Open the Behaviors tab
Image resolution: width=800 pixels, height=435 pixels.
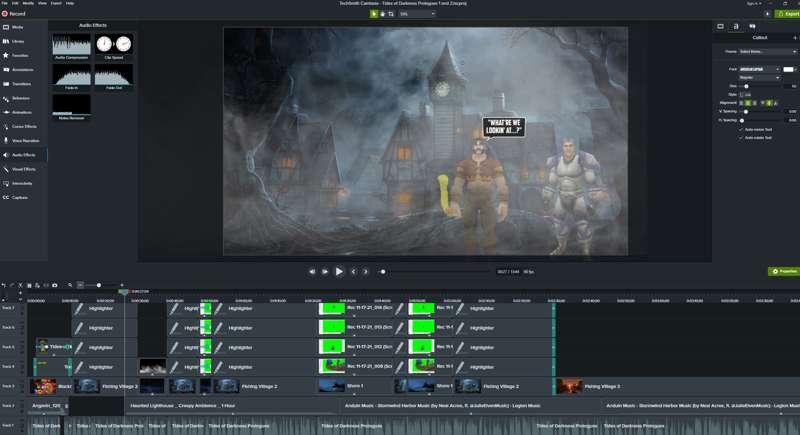[x=17, y=98]
